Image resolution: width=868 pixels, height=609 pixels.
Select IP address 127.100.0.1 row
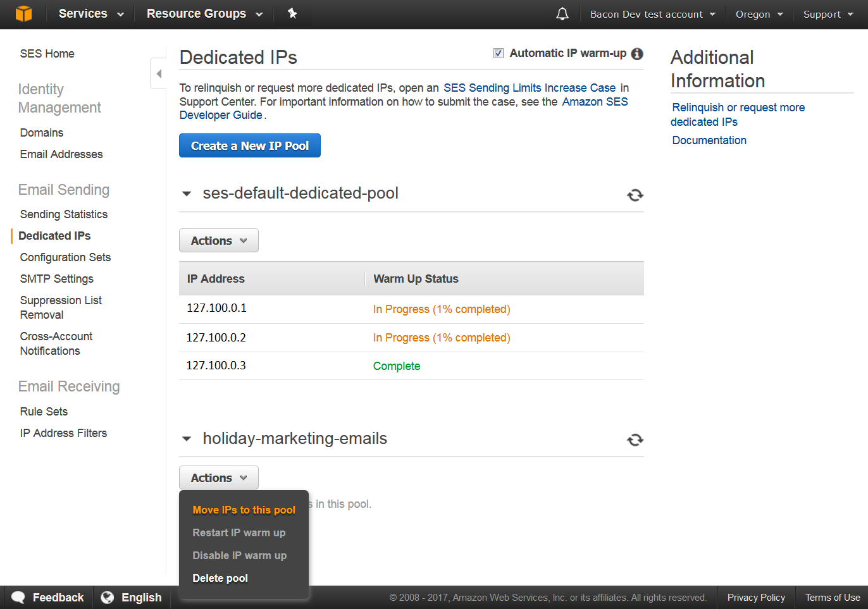(x=411, y=309)
